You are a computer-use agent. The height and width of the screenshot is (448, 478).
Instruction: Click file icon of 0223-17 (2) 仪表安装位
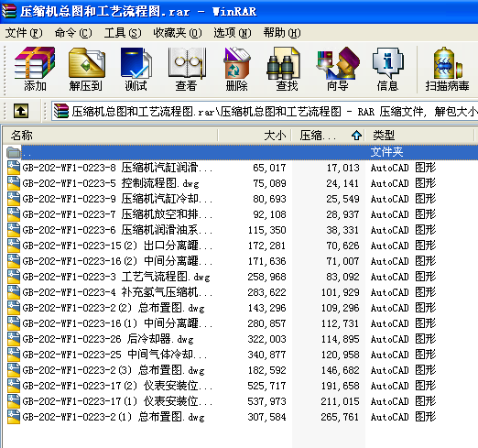(x=14, y=386)
